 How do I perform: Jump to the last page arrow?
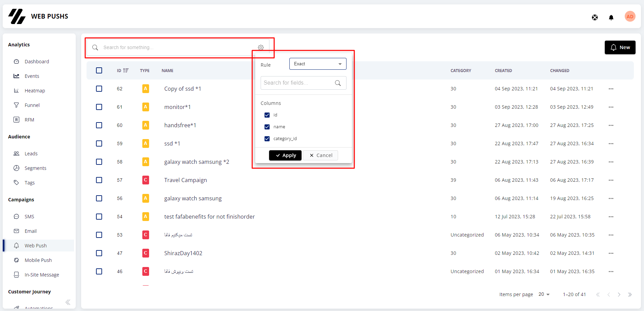pos(629,294)
